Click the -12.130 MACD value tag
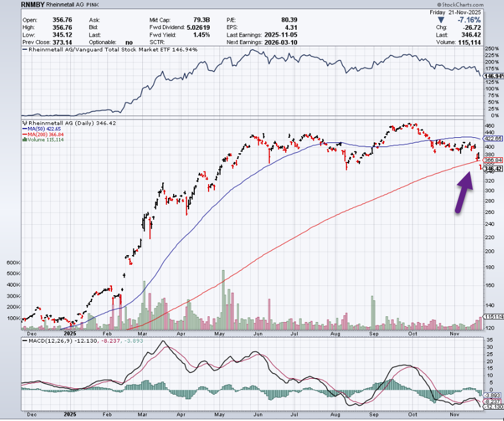Viewport: 504px width, 421px height. point(493,407)
